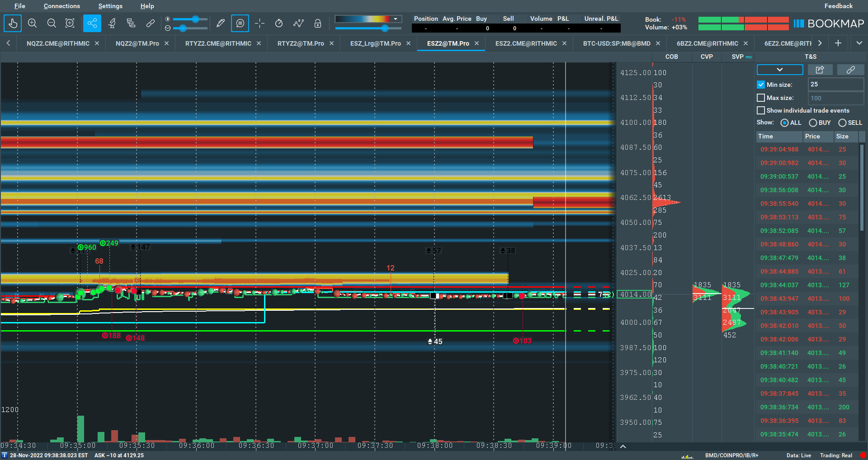Select the ALL radio button
Screen dimensions: 868x460
click(x=784, y=123)
